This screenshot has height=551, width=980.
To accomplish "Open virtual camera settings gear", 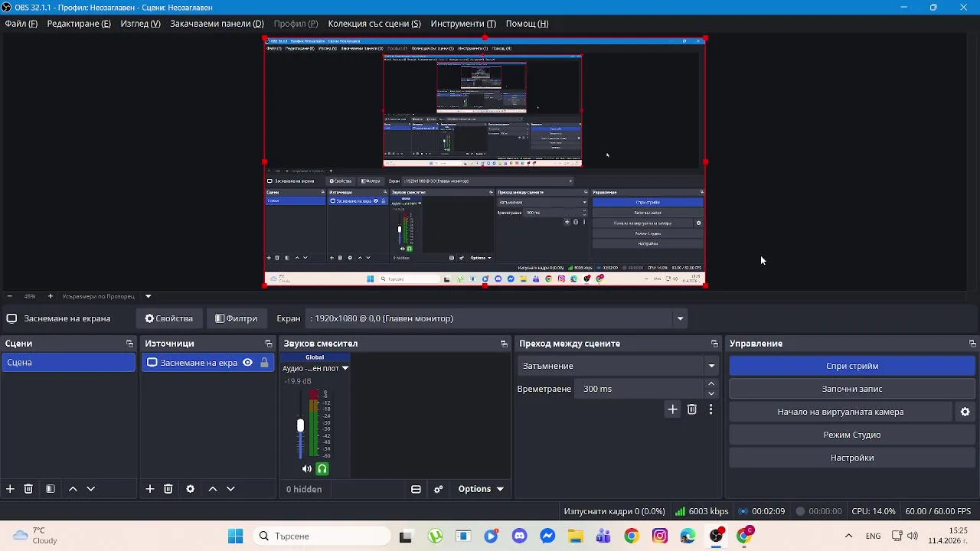I will (x=965, y=412).
